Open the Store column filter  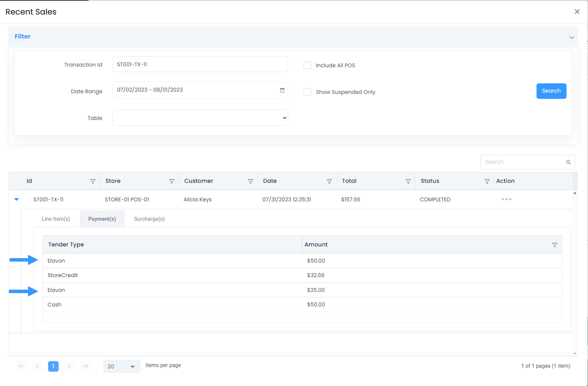pos(172,181)
